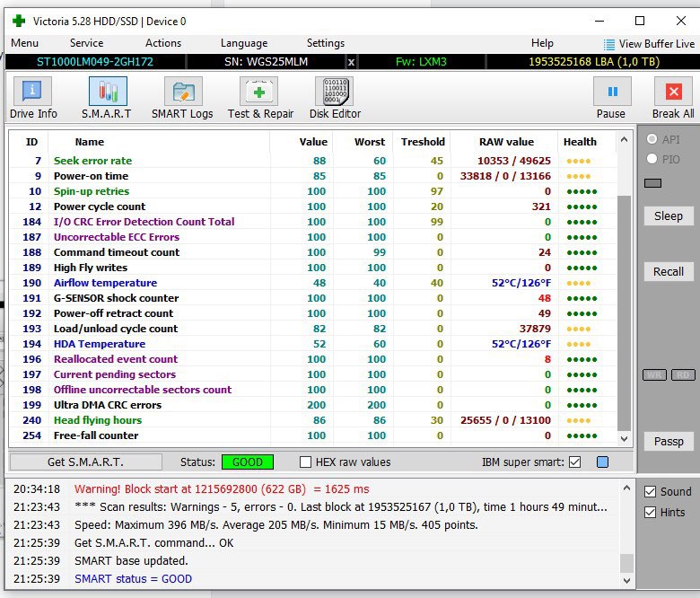Click the Break All stop icon
The width and height of the screenshot is (700, 598).
coord(673,91)
